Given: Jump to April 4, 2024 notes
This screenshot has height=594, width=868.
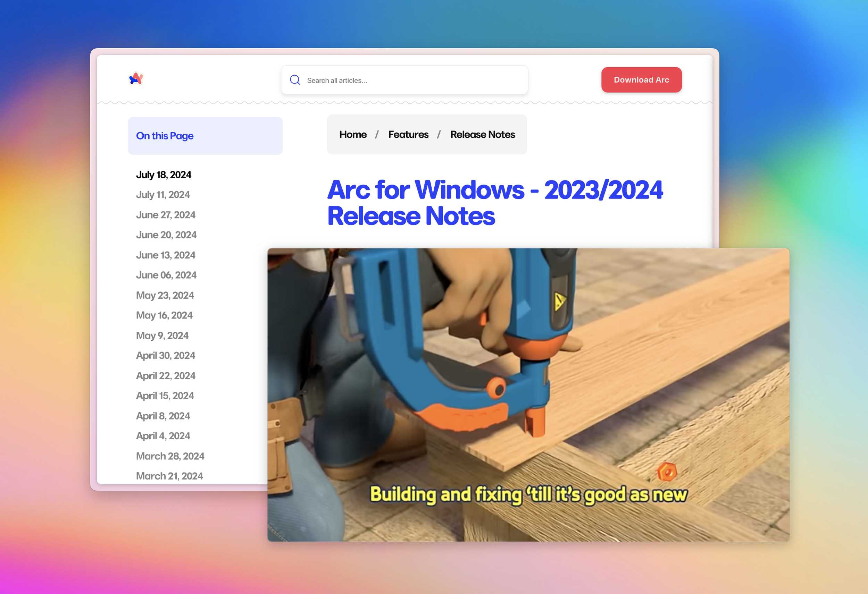Looking at the screenshot, I should pyautogui.click(x=163, y=436).
